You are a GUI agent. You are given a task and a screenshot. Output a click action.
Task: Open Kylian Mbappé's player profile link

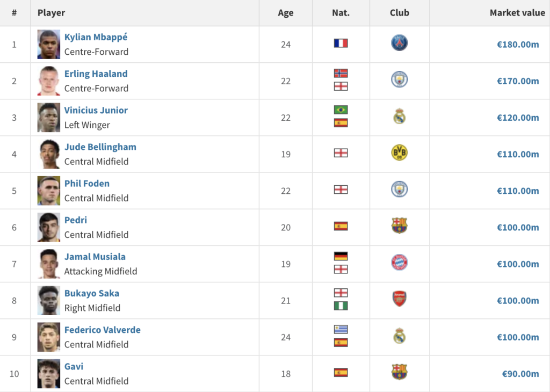[x=96, y=37]
